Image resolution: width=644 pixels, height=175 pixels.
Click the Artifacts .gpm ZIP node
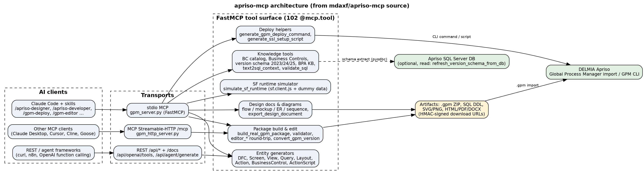pos(451,110)
